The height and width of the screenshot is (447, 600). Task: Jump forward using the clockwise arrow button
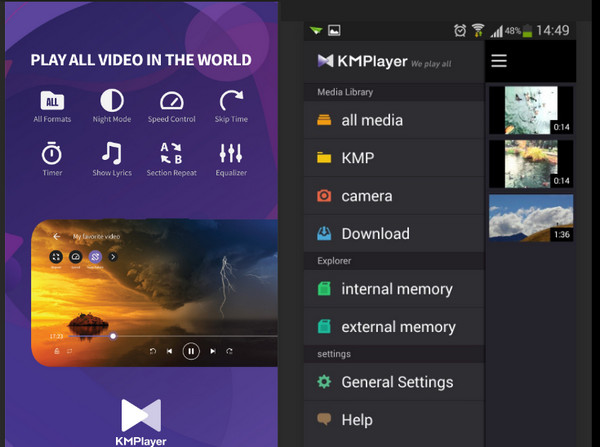coord(229,351)
